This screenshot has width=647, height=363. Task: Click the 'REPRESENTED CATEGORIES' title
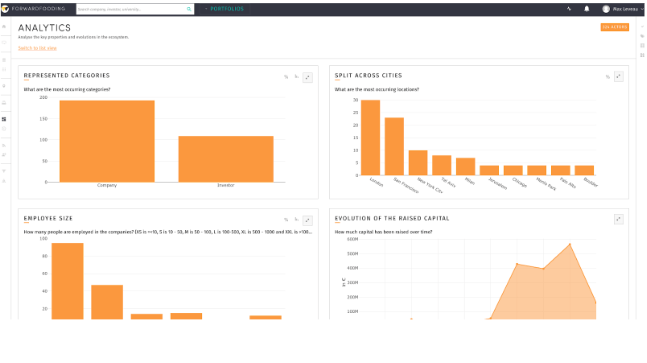pyautogui.click(x=67, y=75)
